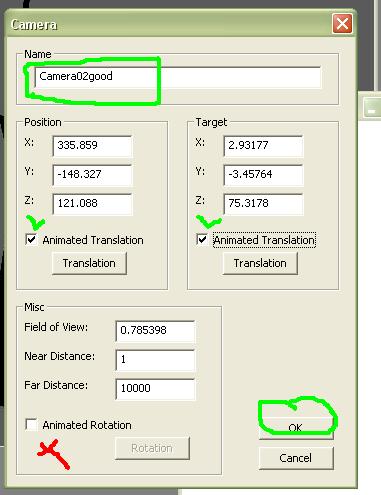381x495 pixels.
Task: Edit the Position Y value field
Action: [x=92, y=175]
